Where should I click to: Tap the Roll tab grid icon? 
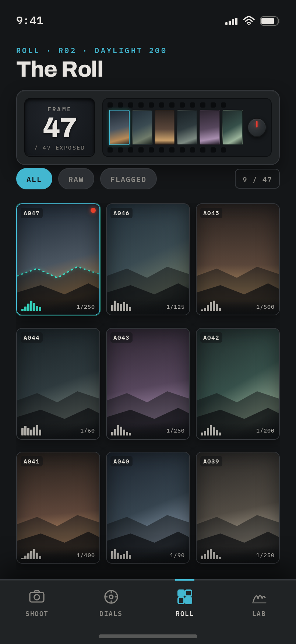pyautogui.click(x=185, y=597)
